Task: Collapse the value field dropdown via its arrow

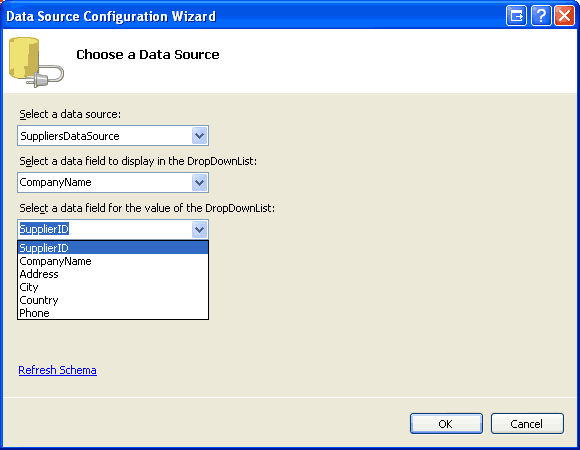Action: [199, 230]
